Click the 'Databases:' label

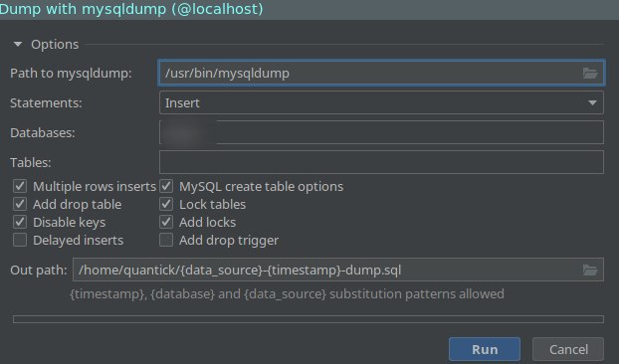[43, 133]
